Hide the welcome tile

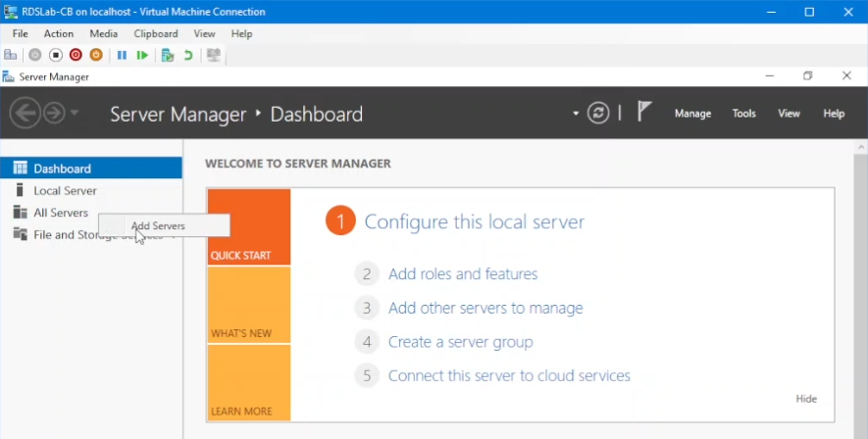click(806, 399)
